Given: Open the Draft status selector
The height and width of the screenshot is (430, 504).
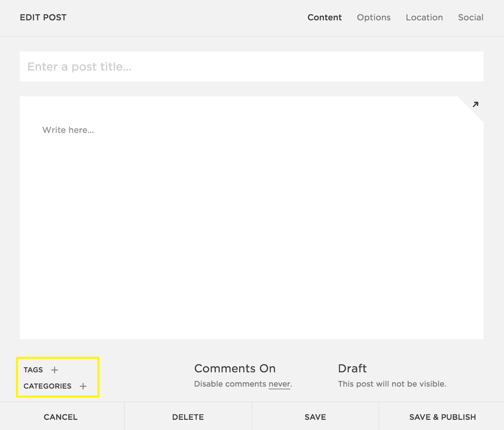Looking at the screenshot, I should pos(352,369).
